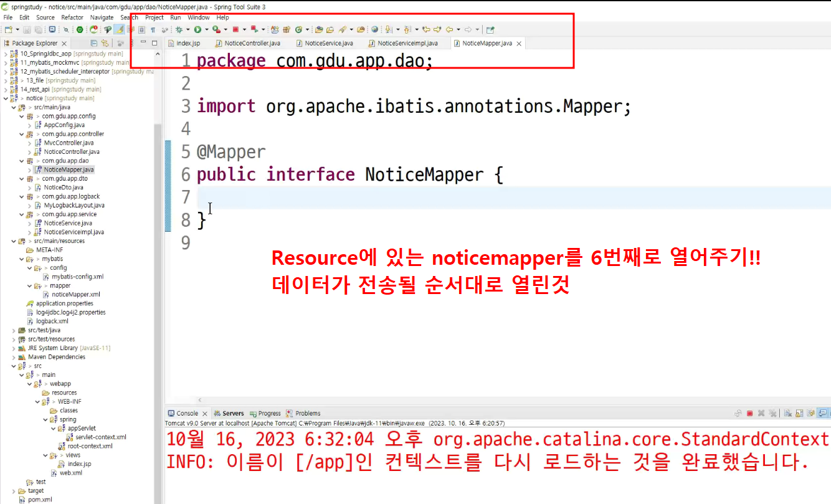Open the Boot Dashboard green power icon
Viewport: 831px width, 504px height.
(x=80, y=29)
